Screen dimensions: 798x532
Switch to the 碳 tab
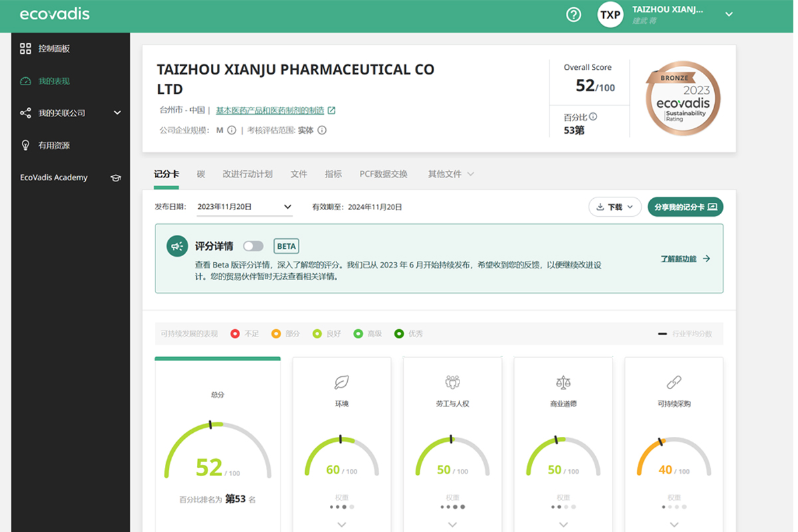pos(201,174)
